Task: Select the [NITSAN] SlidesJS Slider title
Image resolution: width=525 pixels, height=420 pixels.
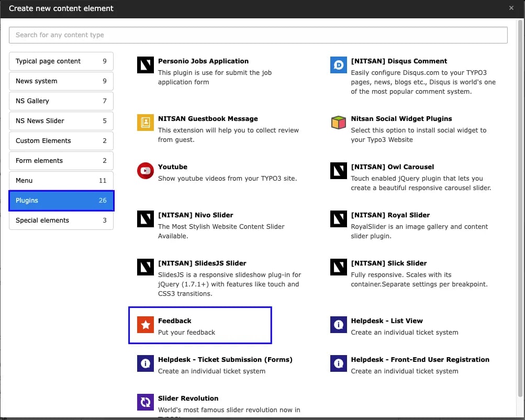Action: (202, 263)
